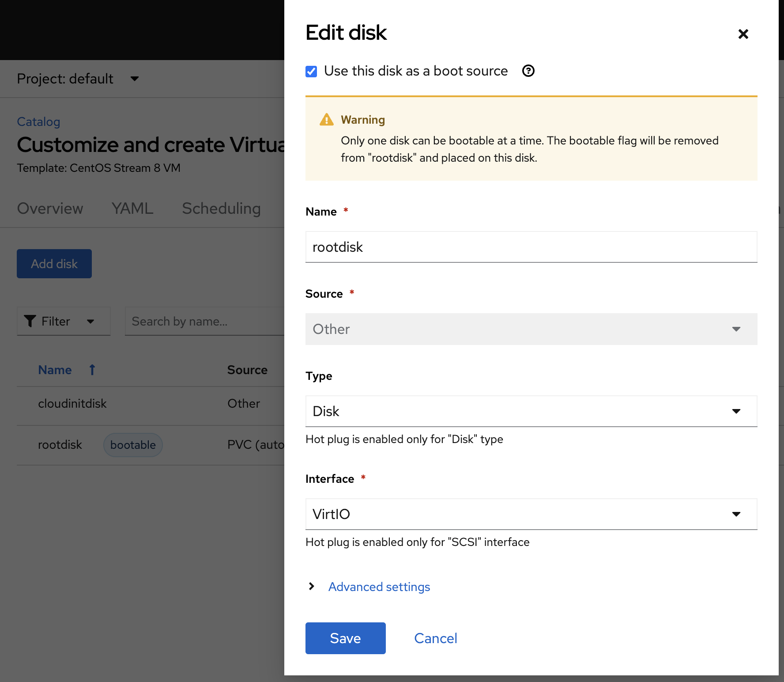This screenshot has width=784, height=682.
Task: Click the Advanced settings chevron icon
Action: 312,586
